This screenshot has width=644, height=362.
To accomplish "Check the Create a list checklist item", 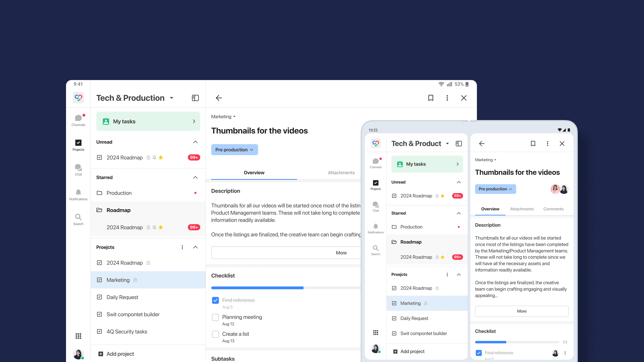I will [215, 334].
